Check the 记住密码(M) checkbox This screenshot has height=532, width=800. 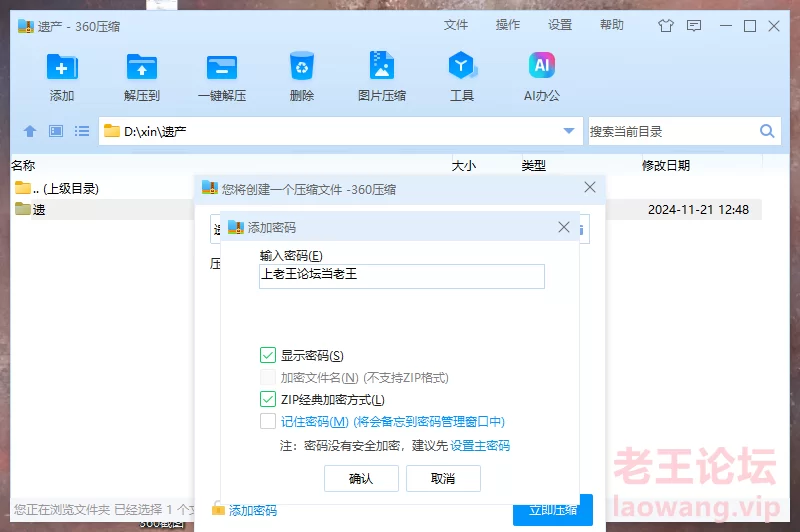pos(268,421)
